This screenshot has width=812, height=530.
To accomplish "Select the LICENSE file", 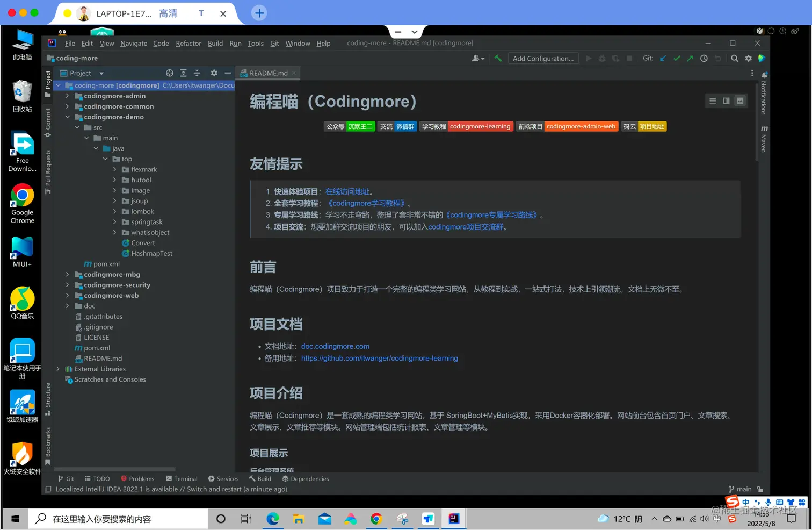I will coord(96,338).
